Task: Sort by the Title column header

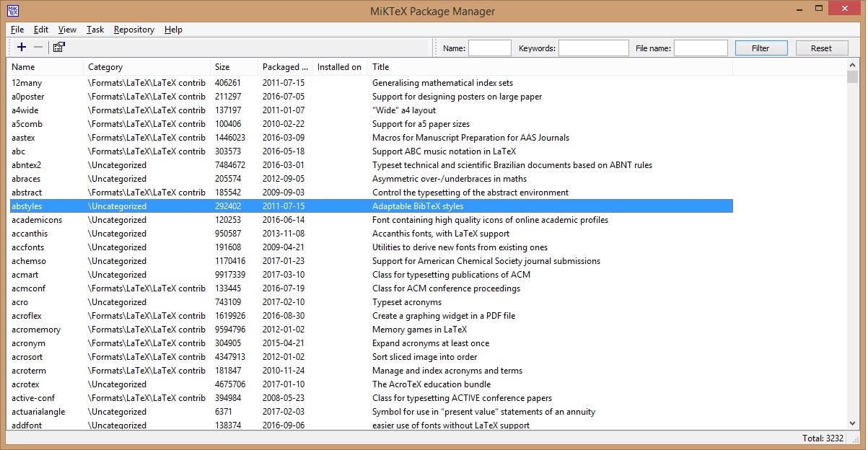Action: (551, 67)
